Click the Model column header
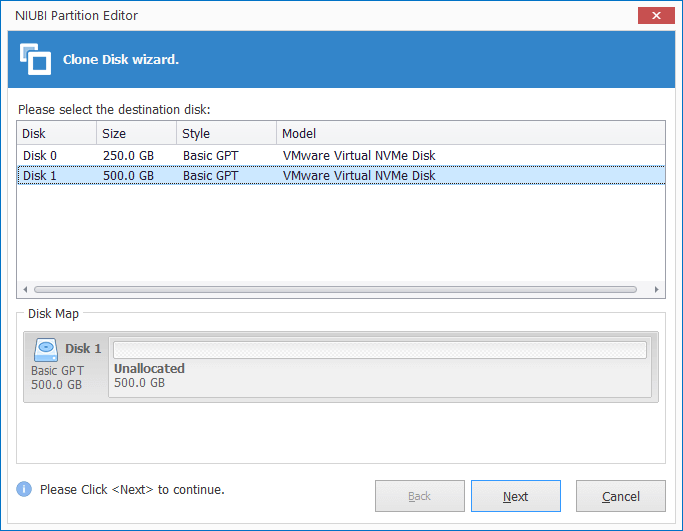The image size is (683, 531). (470, 133)
